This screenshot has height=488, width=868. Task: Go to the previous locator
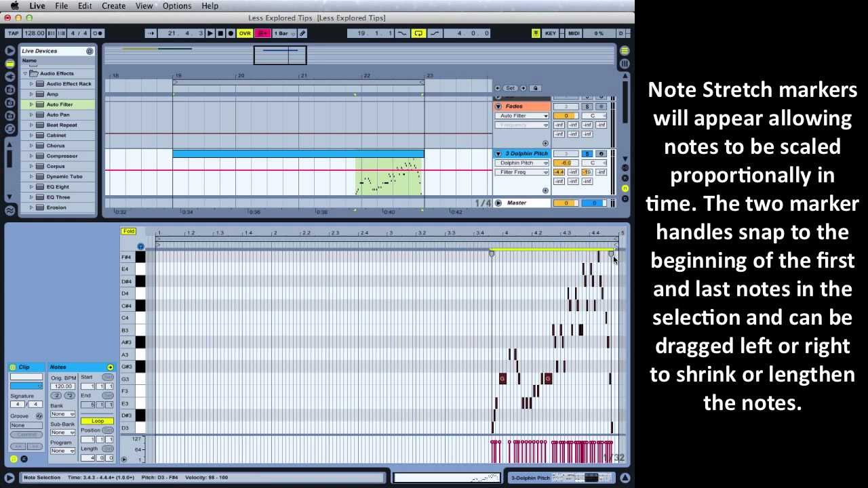498,88
